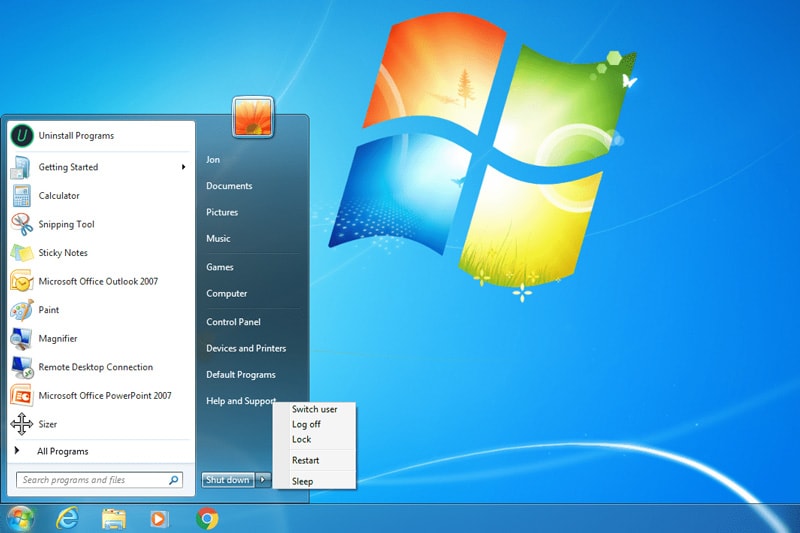
Task: Click Microsoft Office PowerPoint 2007 text
Action: coord(105,396)
